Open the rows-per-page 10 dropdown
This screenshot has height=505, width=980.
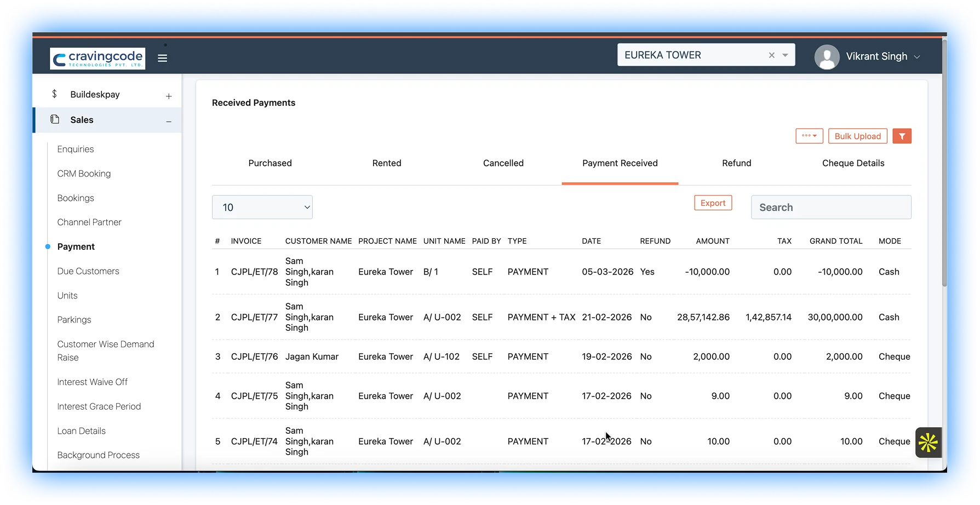pyautogui.click(x=262, y=208)
